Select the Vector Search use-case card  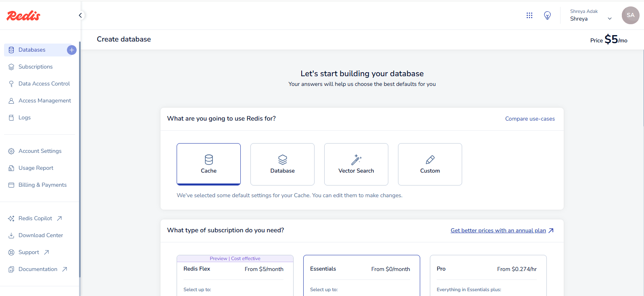coord(356,164)
